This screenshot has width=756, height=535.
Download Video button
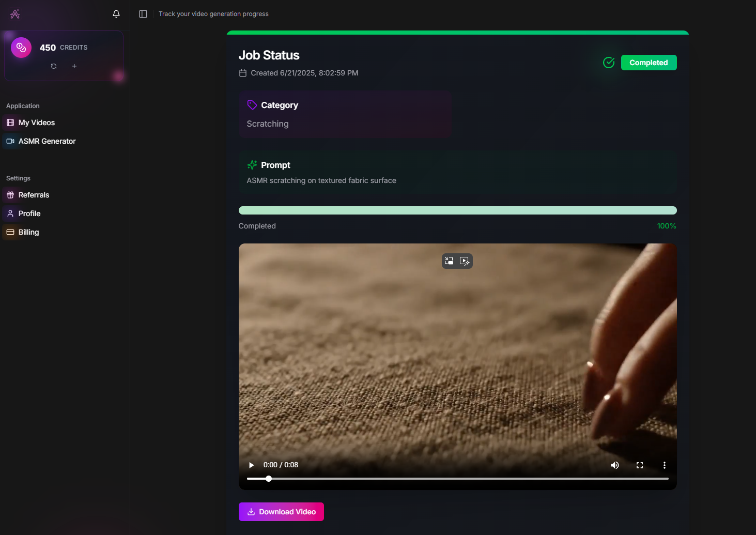coord(281,512)
